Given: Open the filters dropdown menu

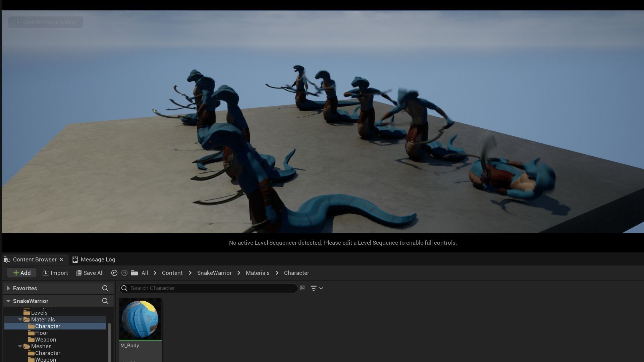Looking at the screenshot, I should pos(317,288).
